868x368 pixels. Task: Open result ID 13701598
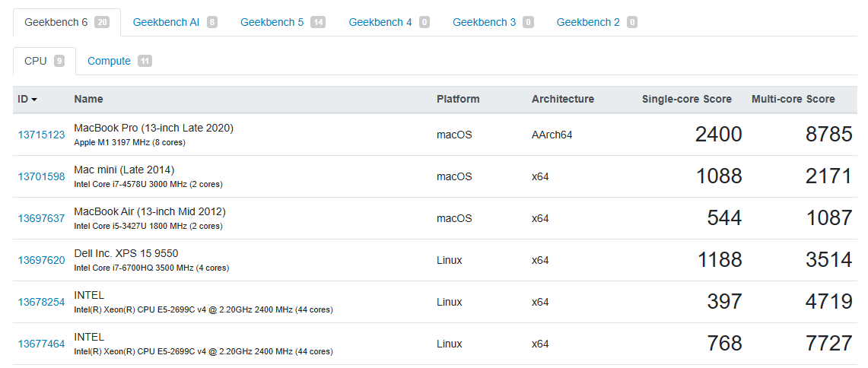[x=41, y=176]
